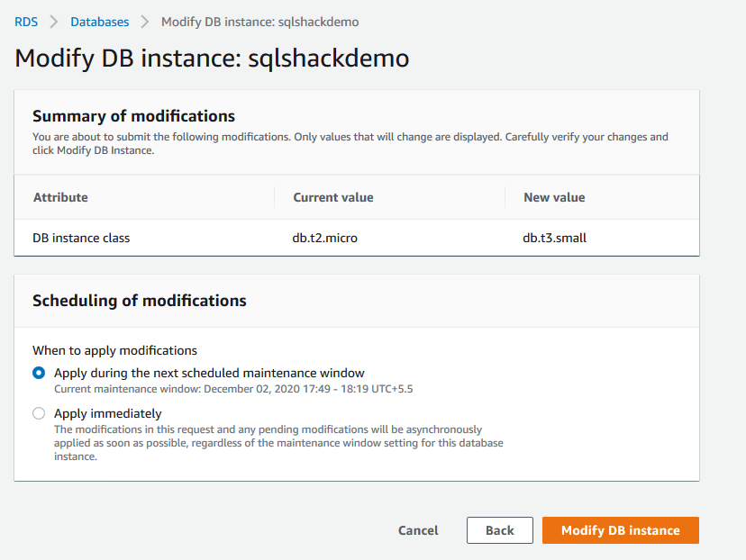Click the chevron separator after Databases

[x=145, y=22]
